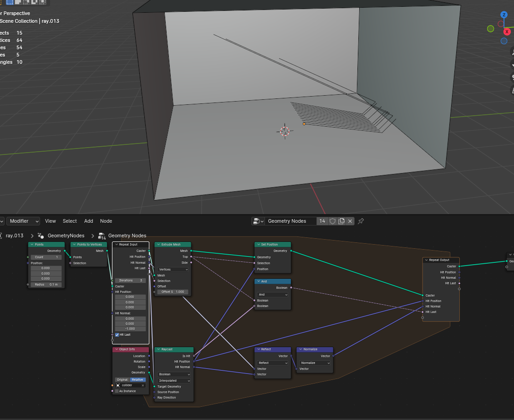Collapse the Repeat Output node
The width and height of the screenshot is (514, 420).
click(426, 260)
